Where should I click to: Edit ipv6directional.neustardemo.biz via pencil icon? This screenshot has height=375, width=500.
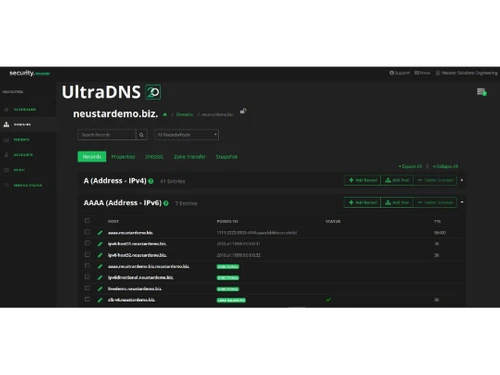pos(100,277)
